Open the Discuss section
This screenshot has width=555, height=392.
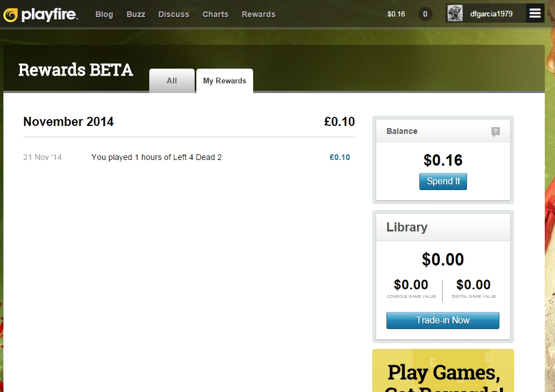174,15
